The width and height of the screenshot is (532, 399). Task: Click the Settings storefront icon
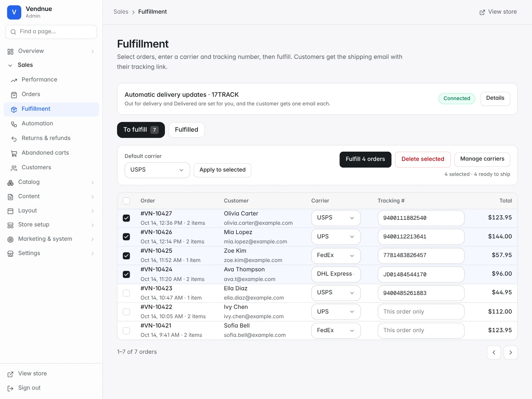tap(11, 254)
